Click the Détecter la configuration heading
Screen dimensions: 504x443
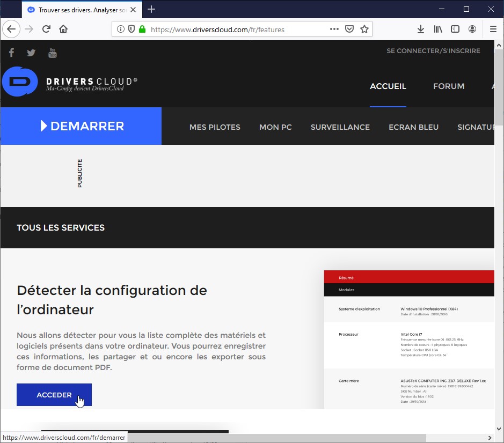(112, 300)
